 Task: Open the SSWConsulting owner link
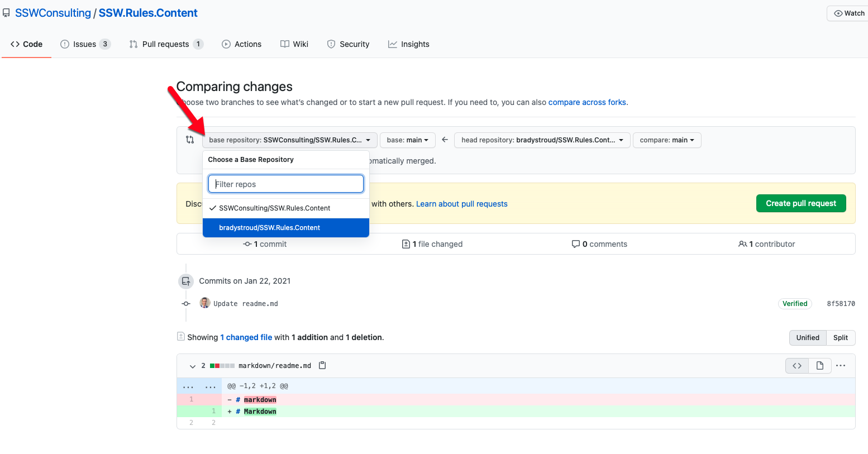[53, 13]
